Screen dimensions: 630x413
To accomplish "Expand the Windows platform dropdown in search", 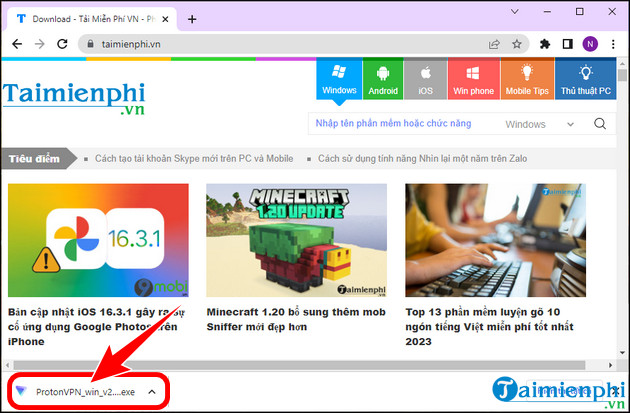I will (x=540, y=124).
